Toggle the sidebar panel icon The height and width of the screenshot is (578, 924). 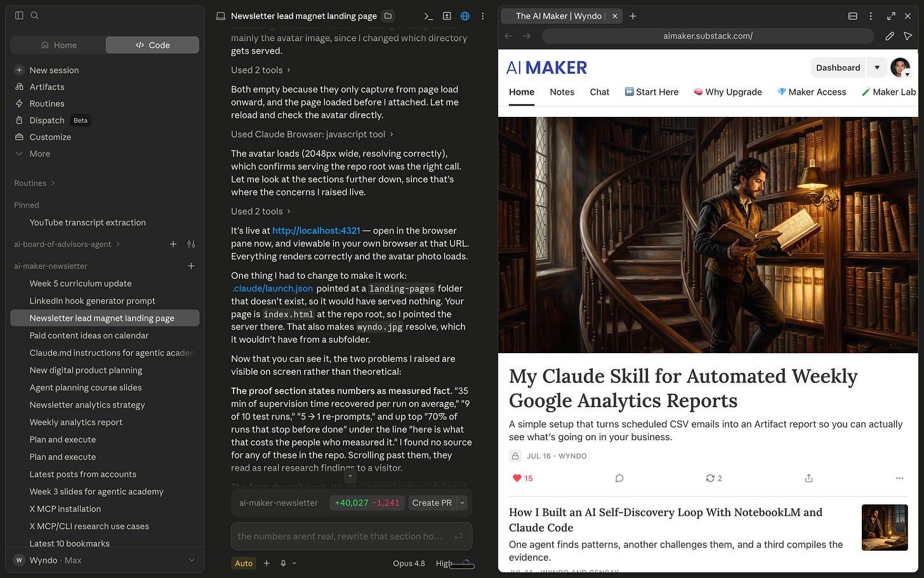(x=19, y=15)
